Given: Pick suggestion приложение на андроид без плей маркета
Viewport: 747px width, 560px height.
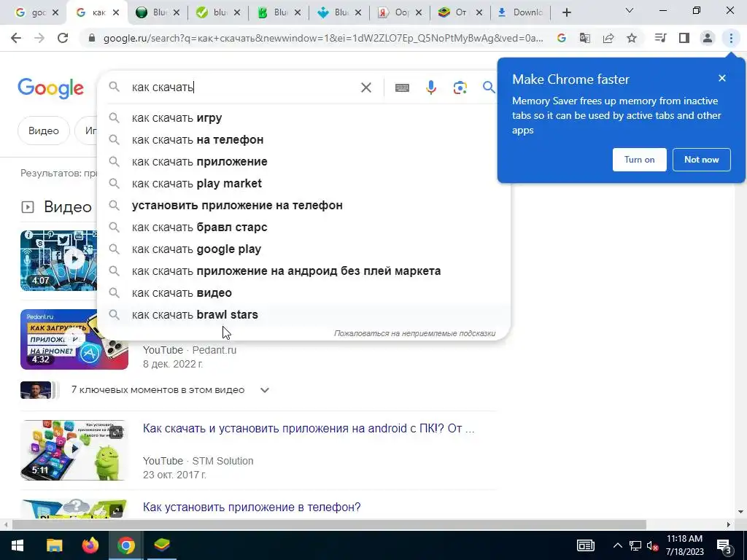Looking at the screenshot, I should [x=303, y=271].
